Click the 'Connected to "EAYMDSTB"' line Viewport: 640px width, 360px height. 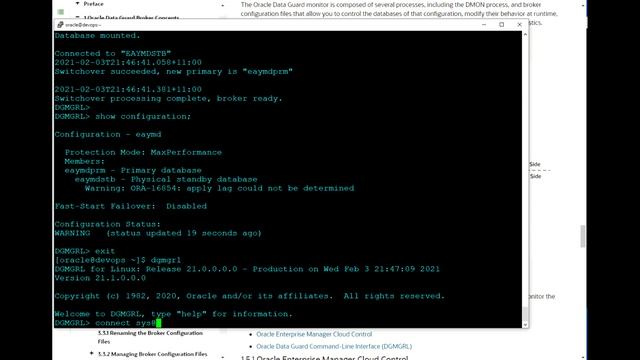tap(113, 53)
